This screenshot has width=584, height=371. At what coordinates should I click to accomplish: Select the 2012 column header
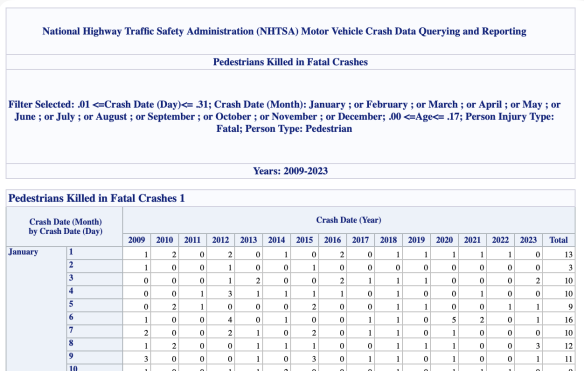click(x=220, y=240)
